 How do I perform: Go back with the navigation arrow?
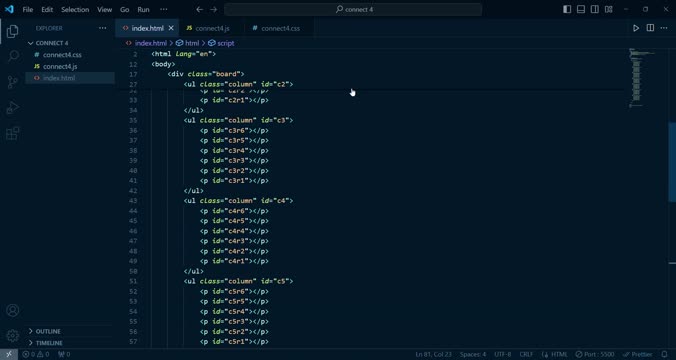199,9
